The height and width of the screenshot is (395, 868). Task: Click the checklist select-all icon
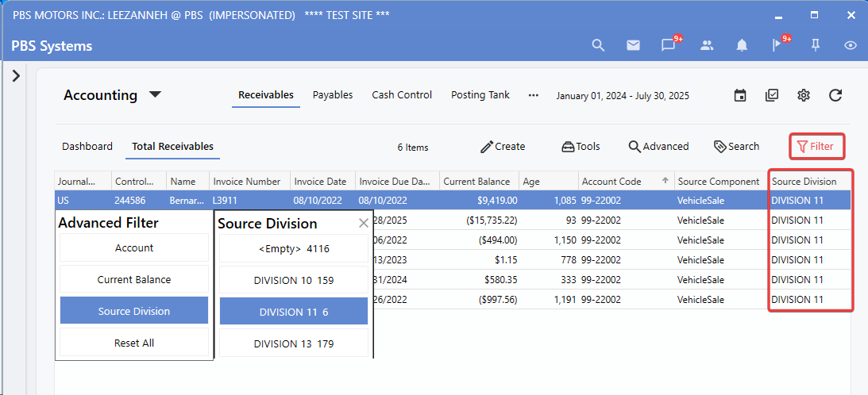click(x=772, y=95)
